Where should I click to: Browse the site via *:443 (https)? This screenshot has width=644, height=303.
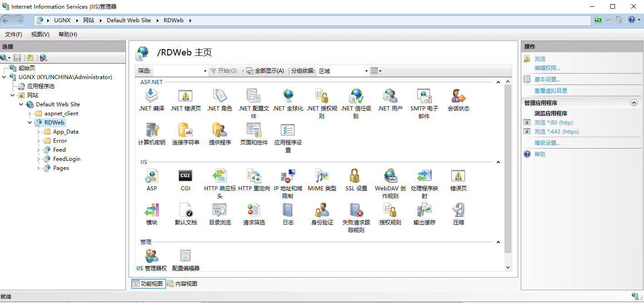click(557, 132)
